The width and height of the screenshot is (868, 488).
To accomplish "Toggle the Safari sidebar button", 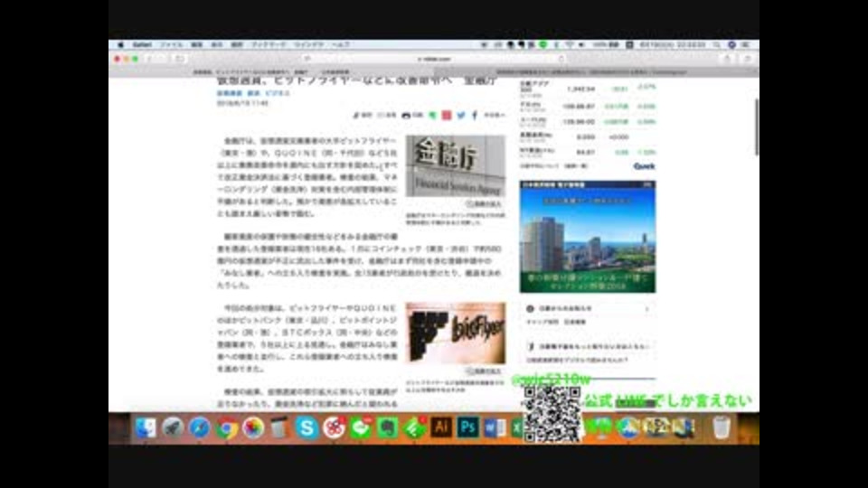I will pos(179,59).
